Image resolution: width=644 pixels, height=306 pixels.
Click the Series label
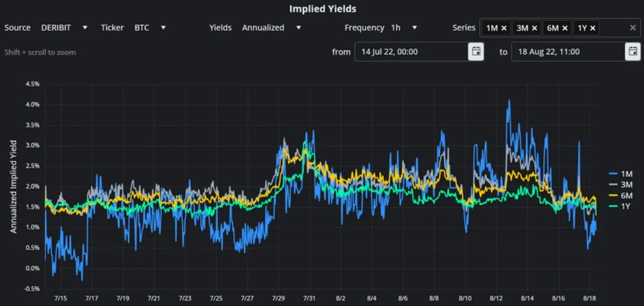click(464, 28)
